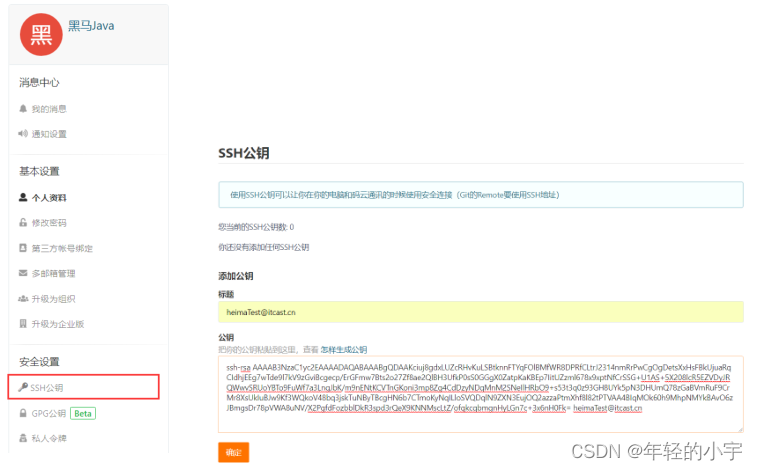Click the blue SSH info notice box
Screen dimensions: 757x470
point(480,195)
